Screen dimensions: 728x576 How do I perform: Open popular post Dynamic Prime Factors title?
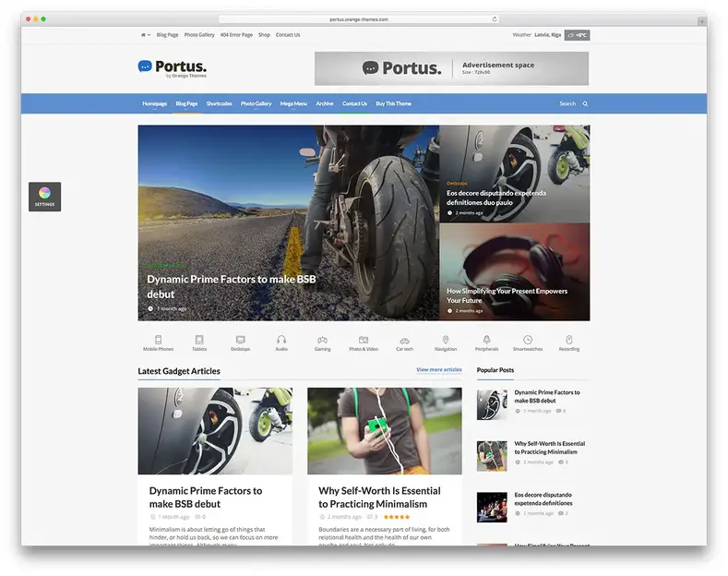click(547, 396)
